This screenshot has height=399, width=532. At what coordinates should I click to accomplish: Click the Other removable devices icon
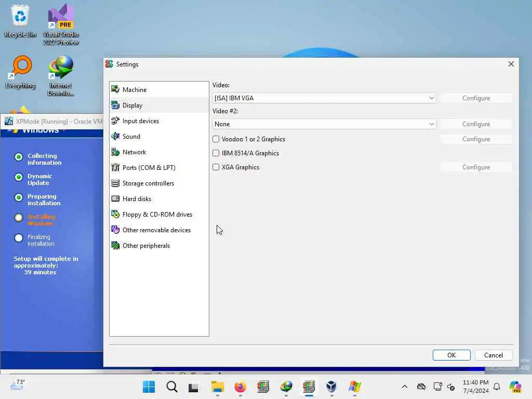pyautogui.click(x=115, y=230)
